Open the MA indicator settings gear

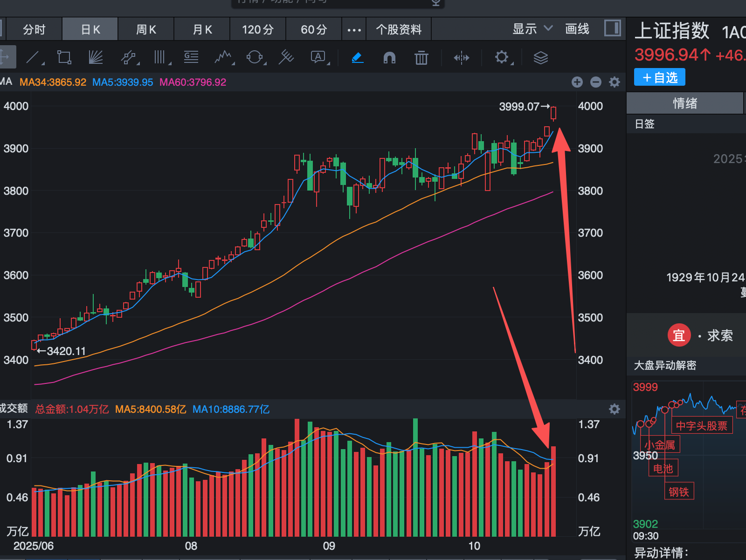click(x=614, y=82)
